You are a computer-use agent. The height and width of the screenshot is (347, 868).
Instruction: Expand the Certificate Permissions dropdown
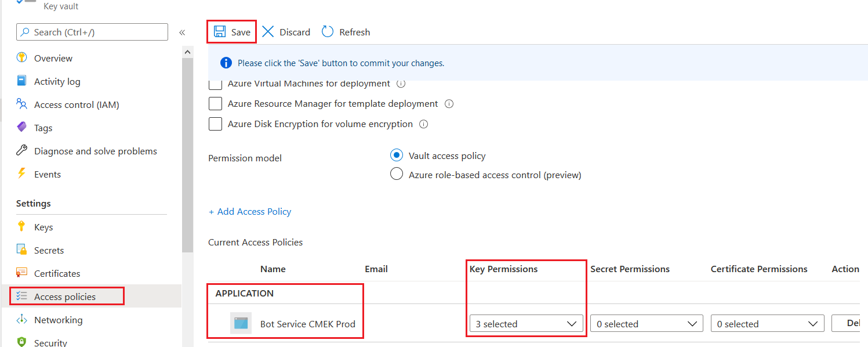767,324
